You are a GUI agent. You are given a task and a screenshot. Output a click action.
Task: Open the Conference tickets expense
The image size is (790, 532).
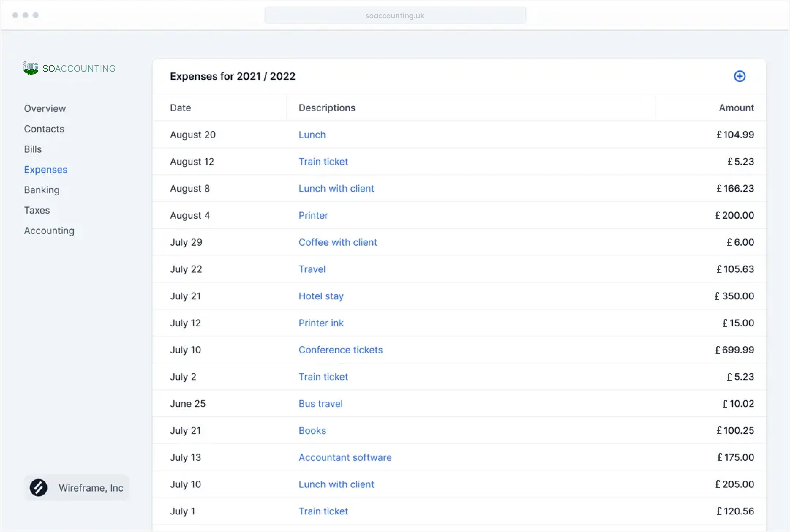pyautogui.click(x=341, y=350)
